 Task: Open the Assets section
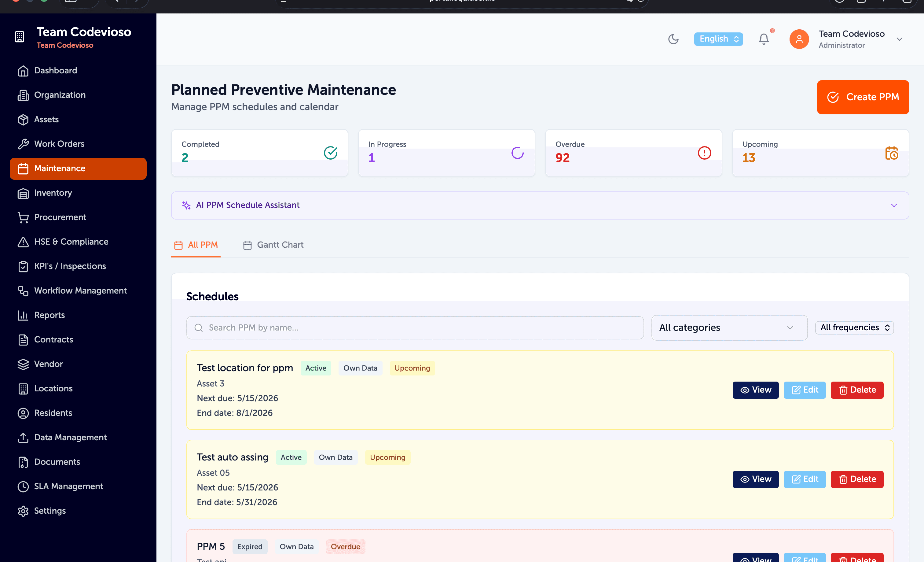[x=78, y=119]
